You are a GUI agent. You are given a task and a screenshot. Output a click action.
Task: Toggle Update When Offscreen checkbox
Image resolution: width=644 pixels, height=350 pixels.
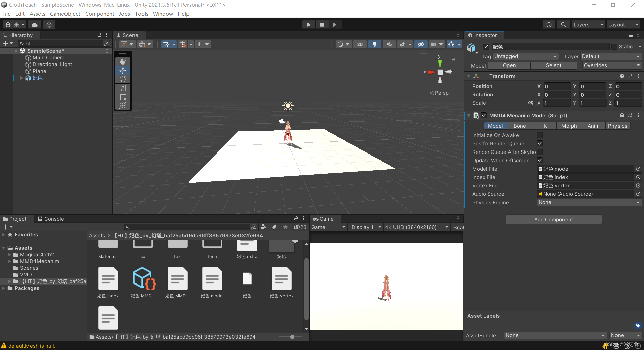tap(540, 160)
